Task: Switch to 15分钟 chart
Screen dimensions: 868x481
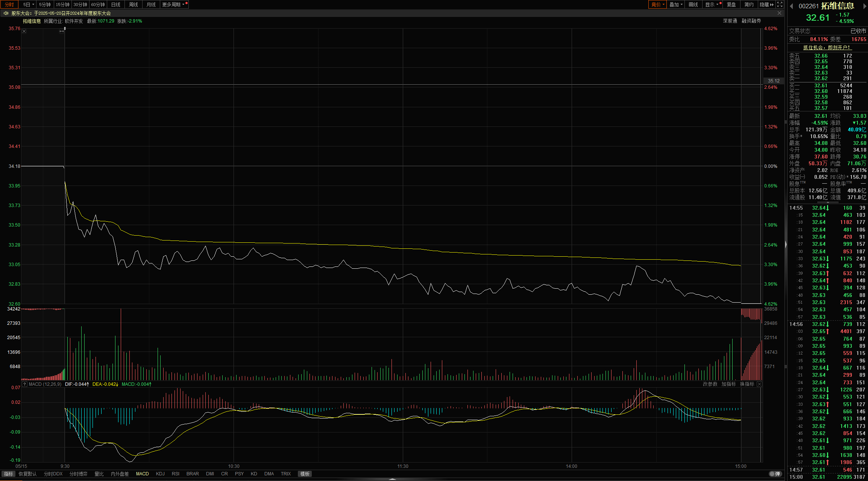Action: point(62,5)
